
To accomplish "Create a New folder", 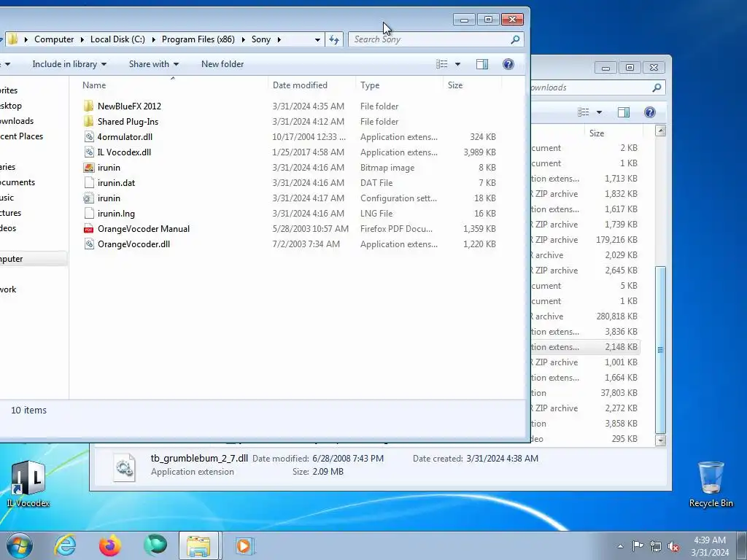I will [x=222, y=64].
